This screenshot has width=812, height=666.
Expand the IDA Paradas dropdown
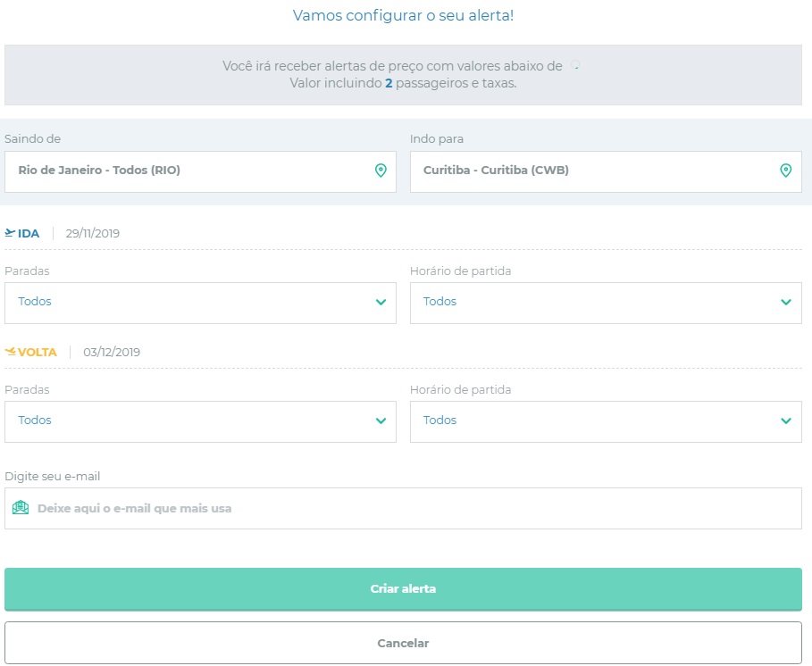pos(200,304)
